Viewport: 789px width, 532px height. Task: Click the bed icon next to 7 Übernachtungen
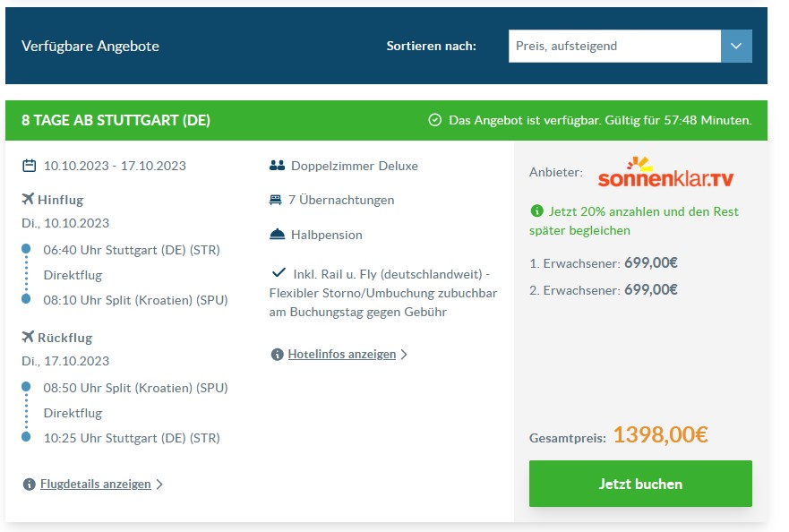coord(275,200)
